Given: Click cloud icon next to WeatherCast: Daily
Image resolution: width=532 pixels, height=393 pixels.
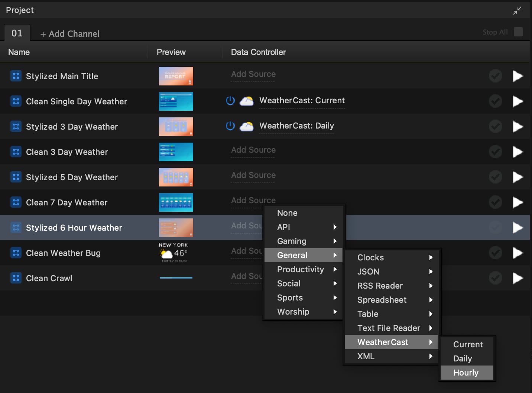Looking at the screenshot, I should pyautogui.click(x=246, y=126).
